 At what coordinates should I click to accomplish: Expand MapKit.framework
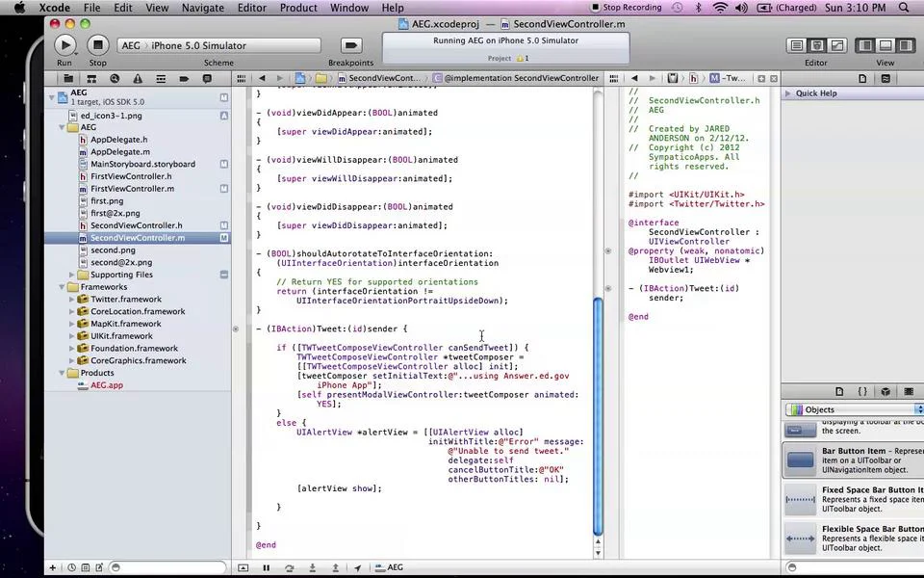point(72,324)
